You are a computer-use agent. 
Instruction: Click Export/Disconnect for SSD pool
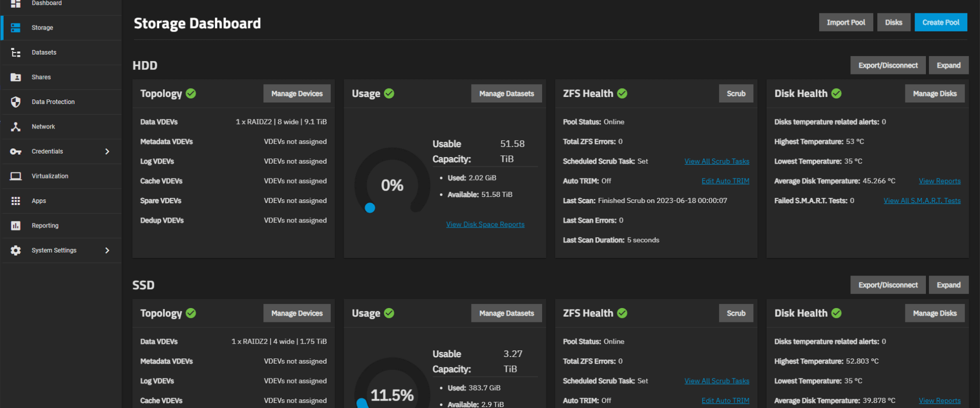(888, 285)
